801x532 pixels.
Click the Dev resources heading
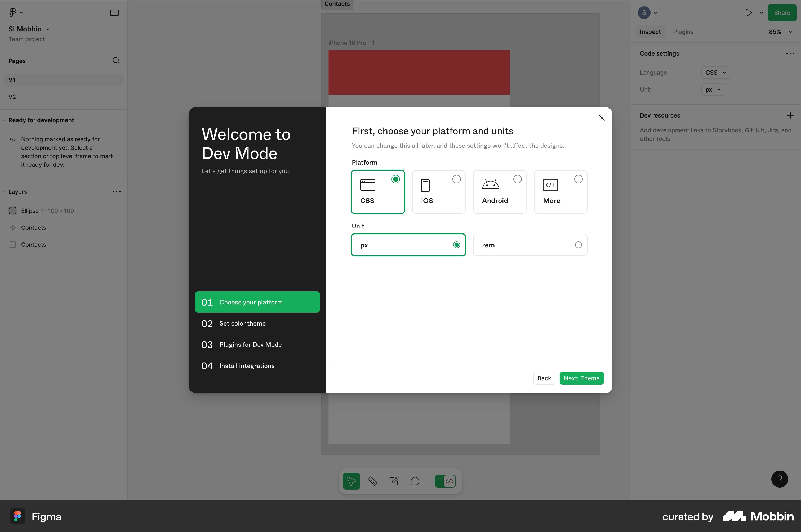click(x=660, y=115)
